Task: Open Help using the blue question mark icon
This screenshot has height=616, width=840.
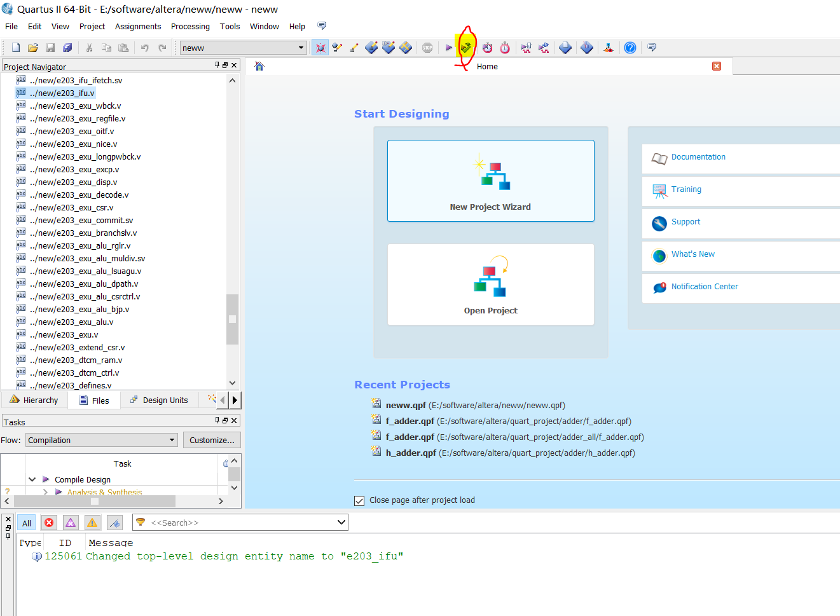Action: tap(630, 48)
